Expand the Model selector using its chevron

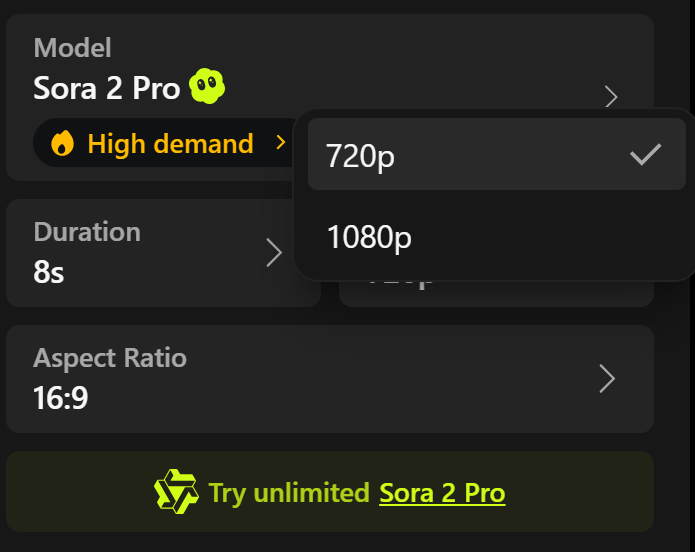tap(612, 97)
